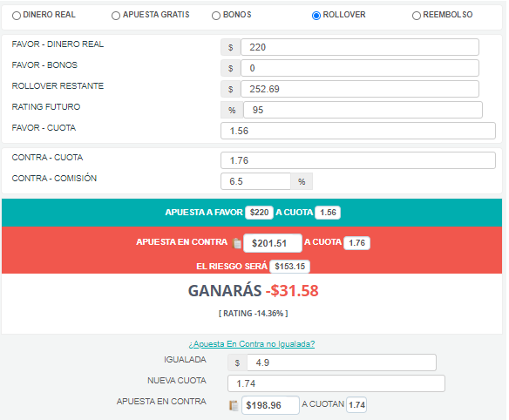Focus the ROLLOVER RESTANTE field

pos(360,89)
